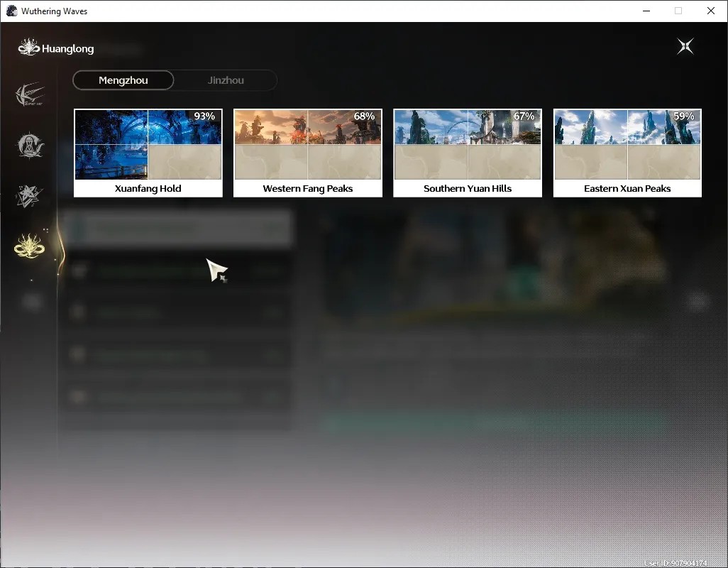Select the star-shaped emblem sidebar icon

coord(30,196)
